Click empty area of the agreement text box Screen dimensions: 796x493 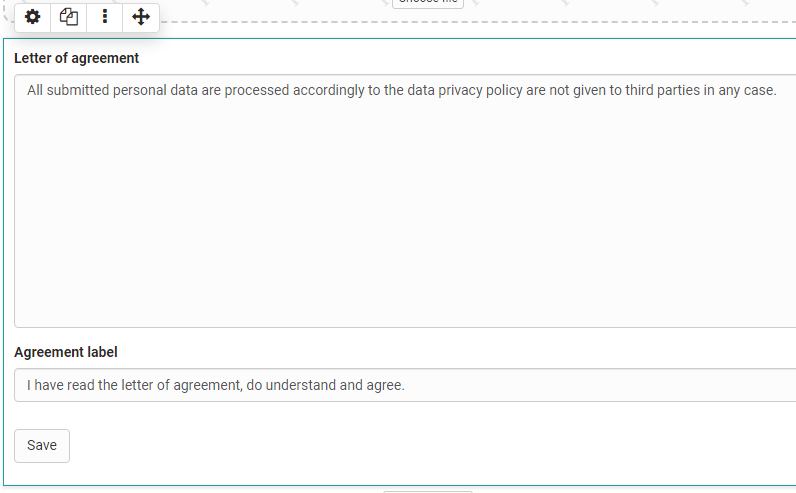[x=405, y=213]
